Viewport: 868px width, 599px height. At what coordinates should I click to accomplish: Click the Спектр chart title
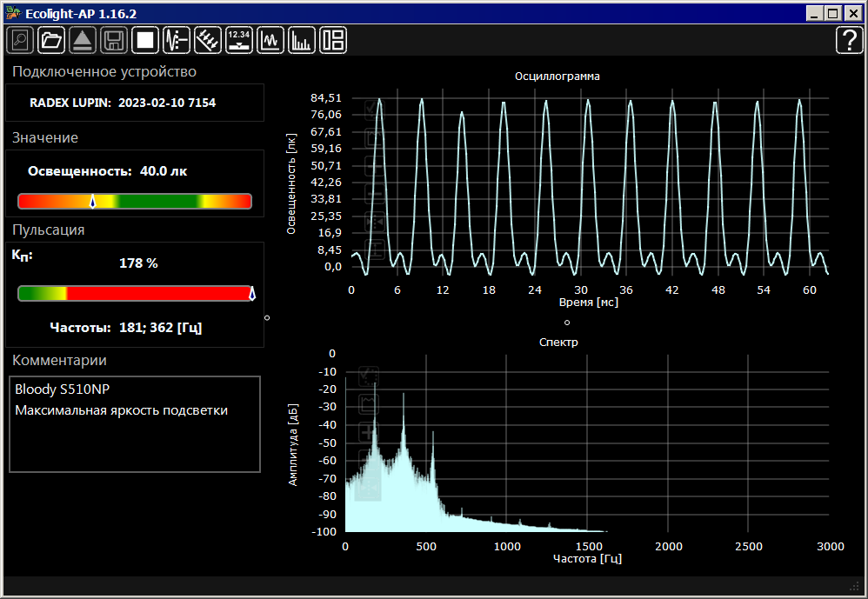(x=558, y=343)
